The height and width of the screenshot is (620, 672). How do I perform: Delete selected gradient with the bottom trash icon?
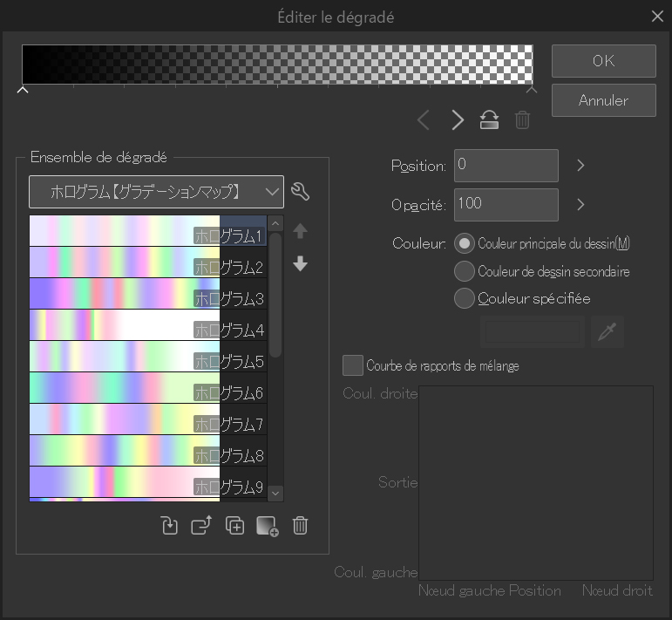(x=300, y=526)
